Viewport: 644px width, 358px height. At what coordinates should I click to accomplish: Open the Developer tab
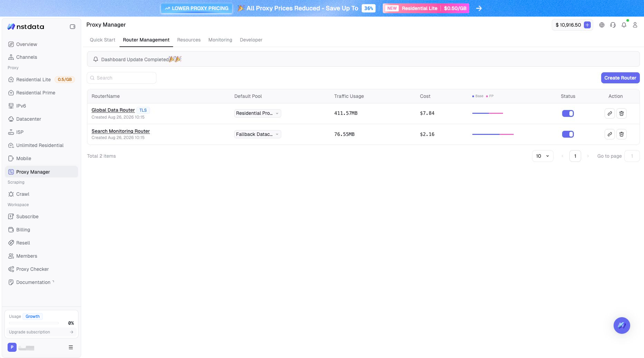pos(251,40)
